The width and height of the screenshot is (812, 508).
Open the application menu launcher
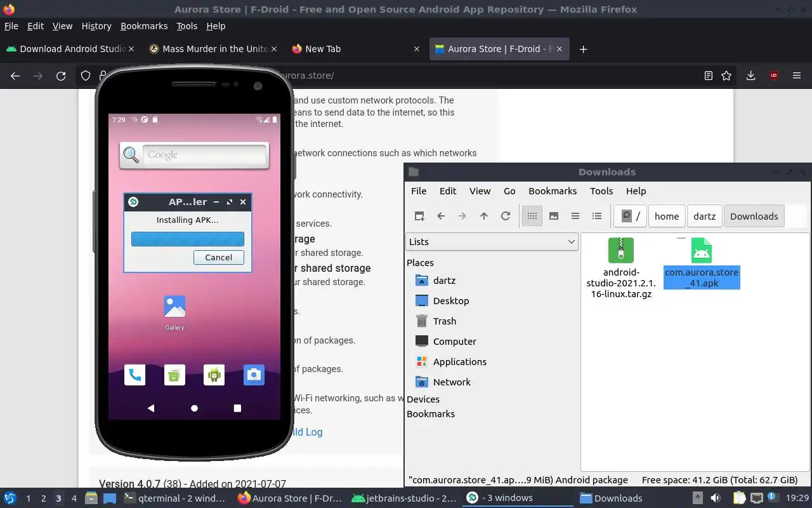10,498
